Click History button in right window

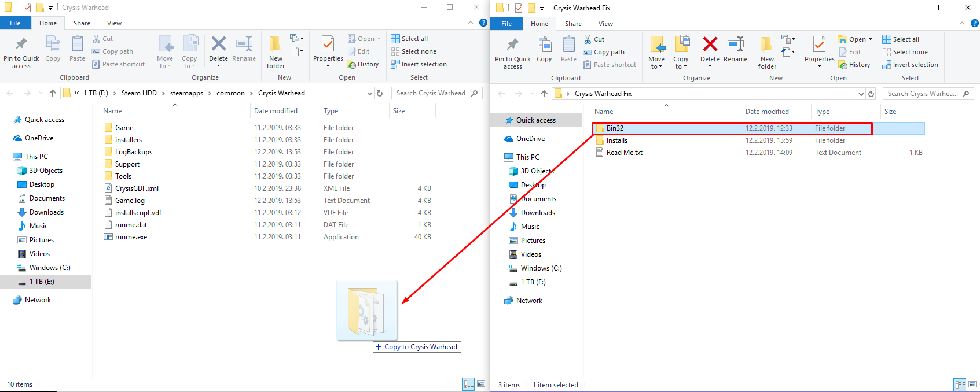854,65
